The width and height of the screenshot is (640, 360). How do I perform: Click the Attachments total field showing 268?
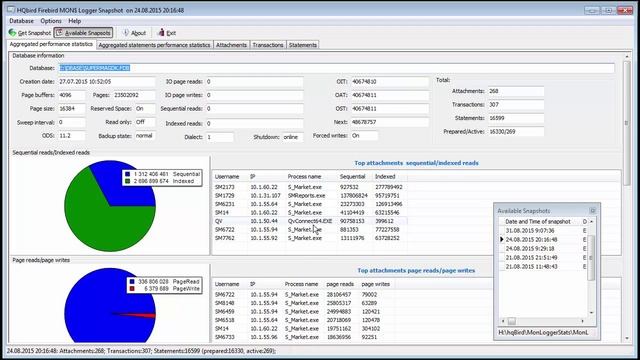[516, 91]
